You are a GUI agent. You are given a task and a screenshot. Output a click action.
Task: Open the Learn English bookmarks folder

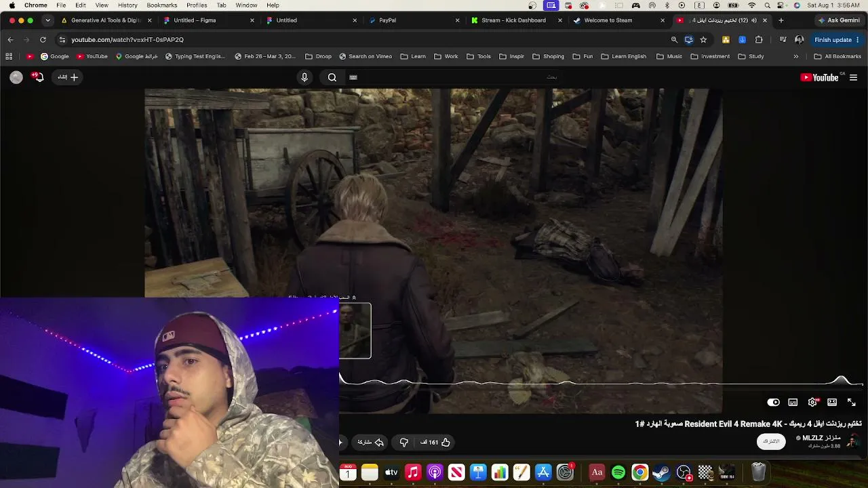[623, 56]
